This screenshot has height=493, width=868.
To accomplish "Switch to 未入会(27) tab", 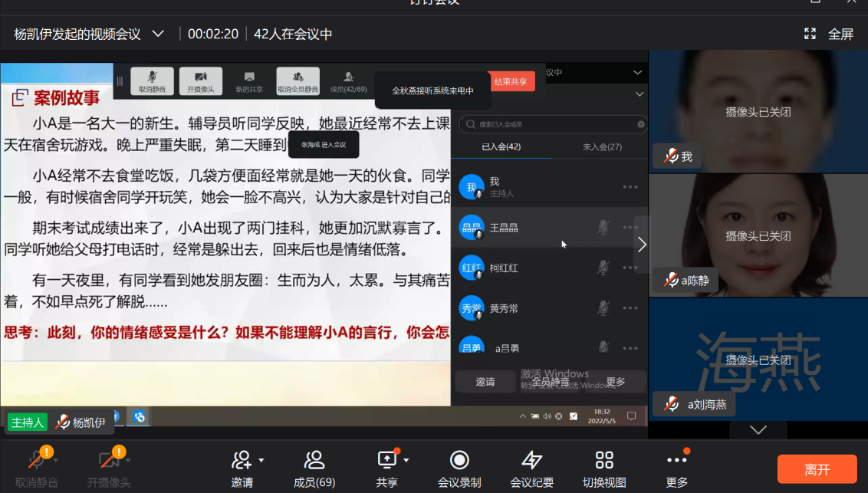I will tap(602, 146).
